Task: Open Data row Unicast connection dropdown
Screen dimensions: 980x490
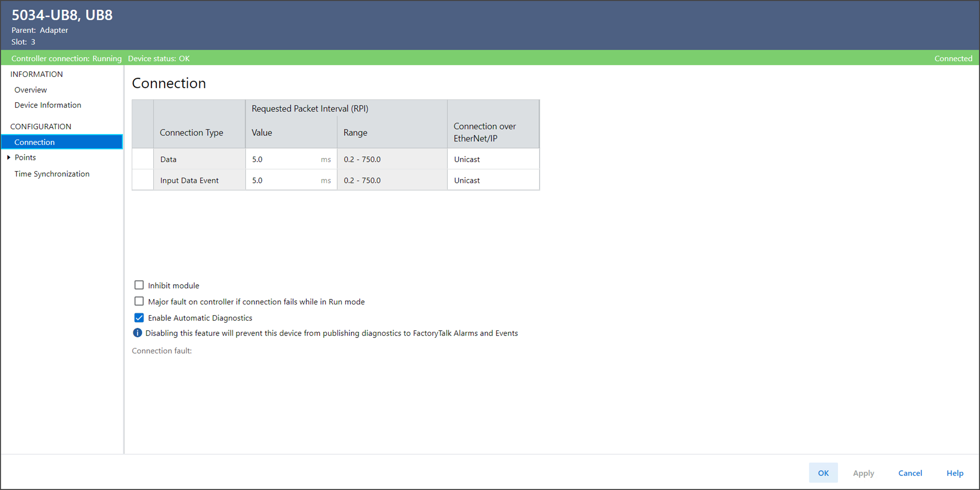Action: [x=493, y=159]
